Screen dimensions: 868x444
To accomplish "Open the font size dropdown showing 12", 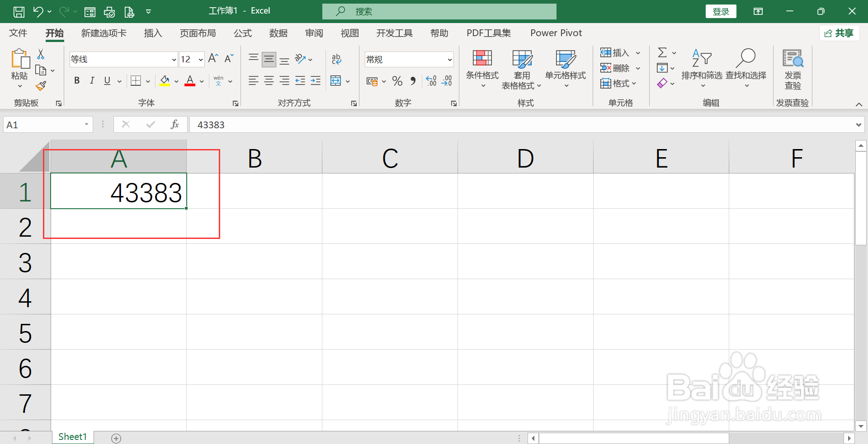I will click(201, 59).
